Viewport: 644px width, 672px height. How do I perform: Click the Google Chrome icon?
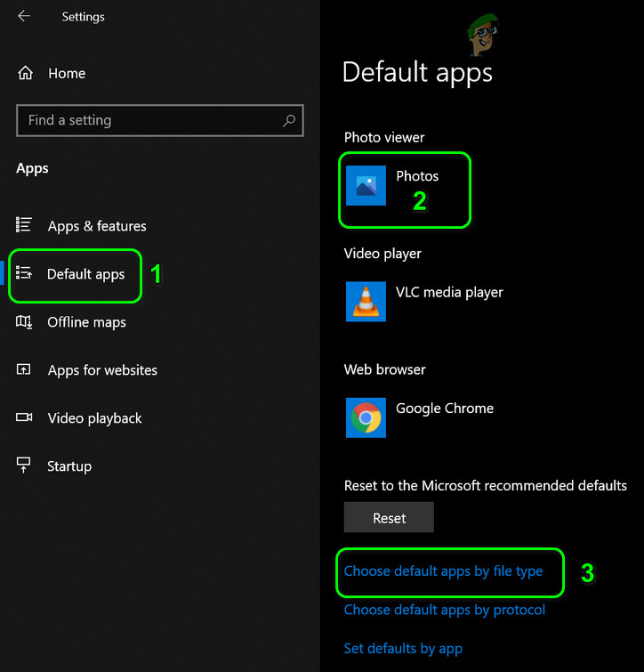pyautogui.click(x=366, y=417)
